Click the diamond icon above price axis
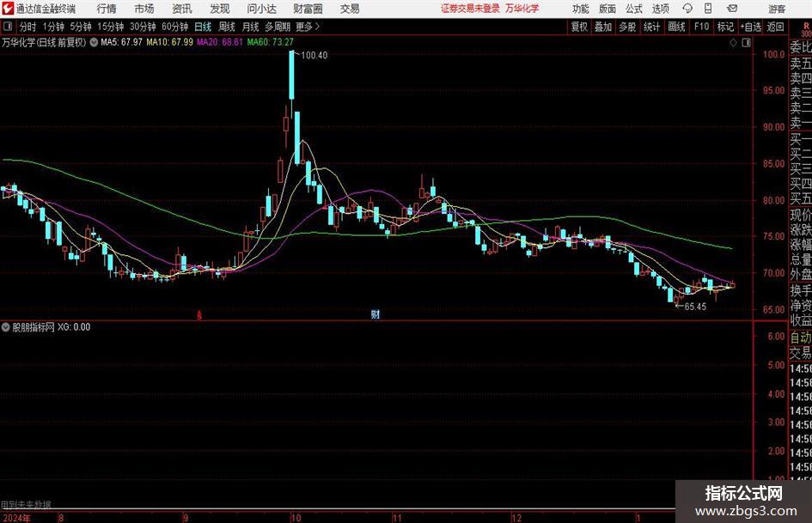 733,43
